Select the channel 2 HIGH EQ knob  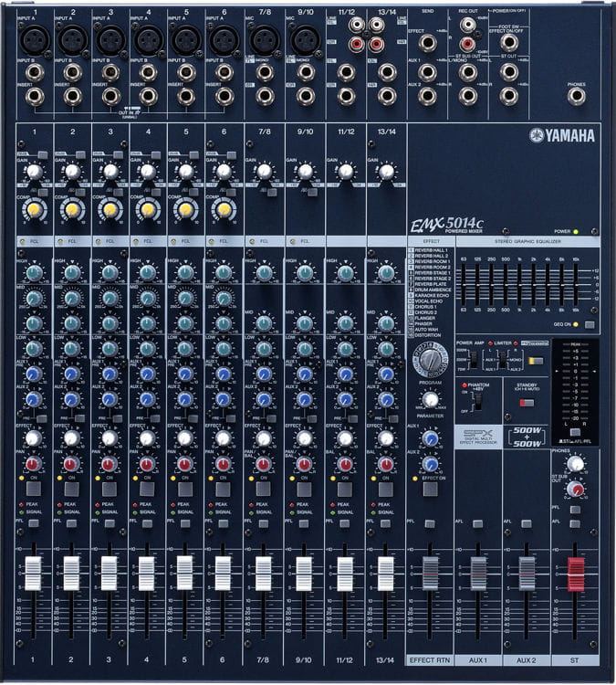pos(72,273)
